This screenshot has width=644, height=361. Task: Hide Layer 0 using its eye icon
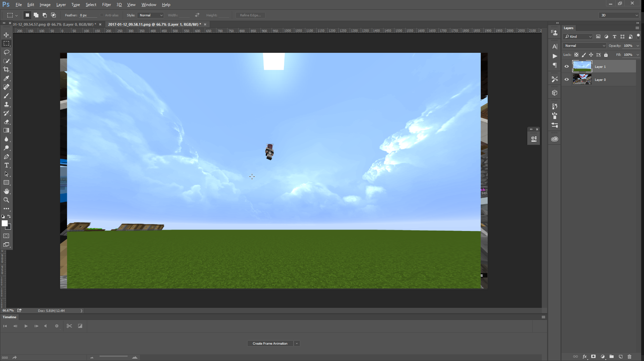click(x=567, y=80)
